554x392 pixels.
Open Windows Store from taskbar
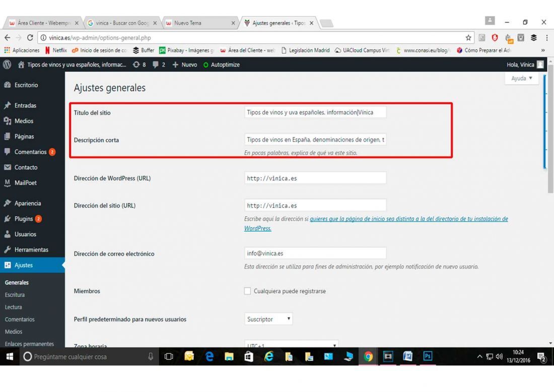(249, 357)
